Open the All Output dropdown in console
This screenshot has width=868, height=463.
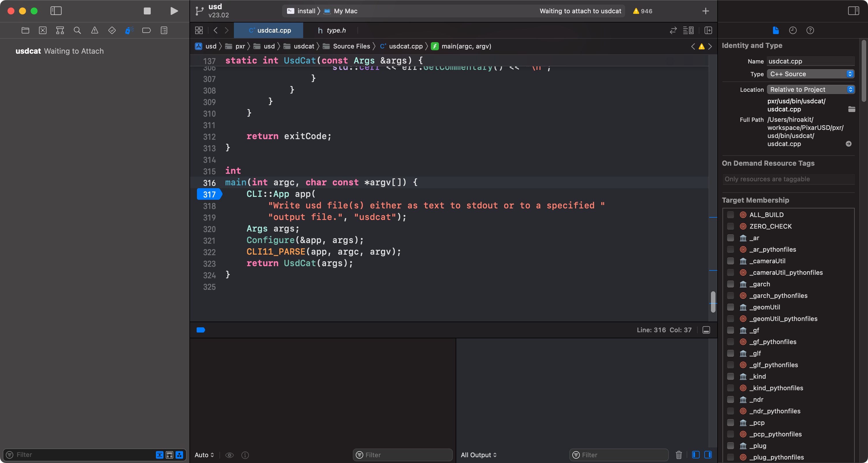479,455
